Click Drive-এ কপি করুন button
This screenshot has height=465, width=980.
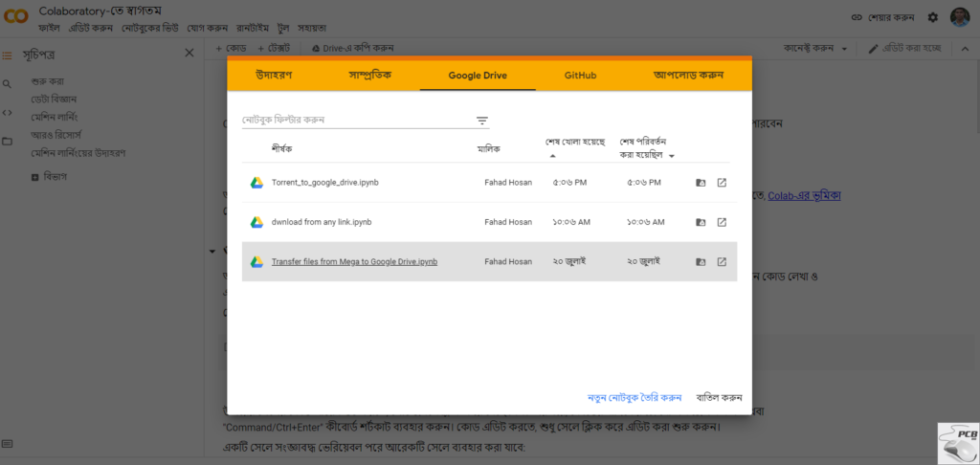pyautogui.click(x=352, y=48)
